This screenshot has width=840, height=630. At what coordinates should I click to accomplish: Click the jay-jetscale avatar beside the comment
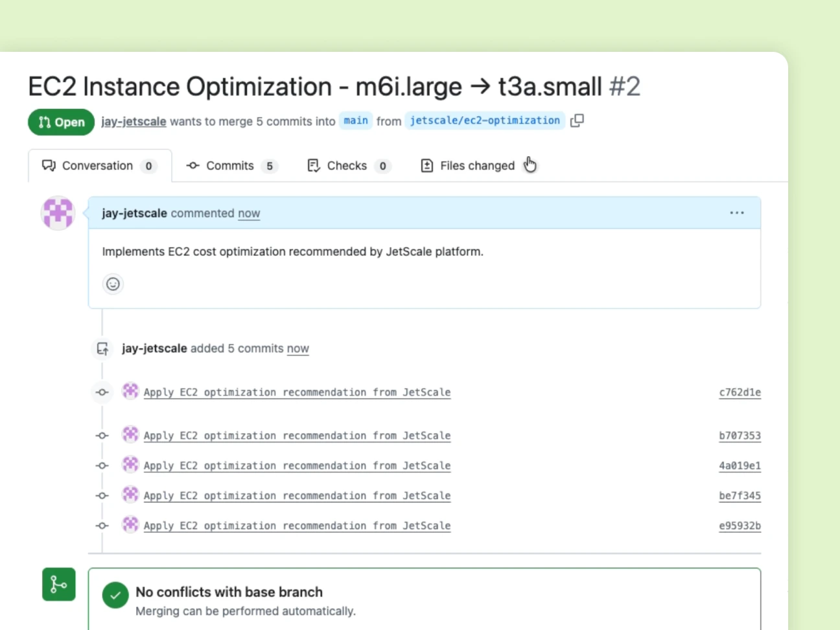pyautogui.click(x=58, y=213)
